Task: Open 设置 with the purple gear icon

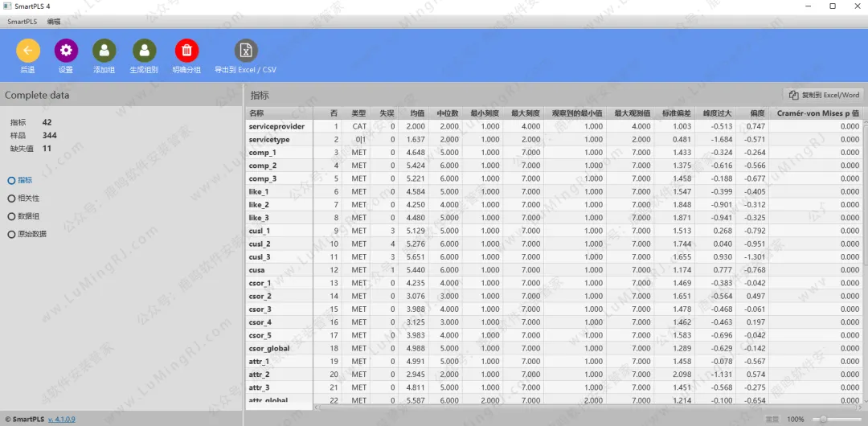Action: pos(66,51)
